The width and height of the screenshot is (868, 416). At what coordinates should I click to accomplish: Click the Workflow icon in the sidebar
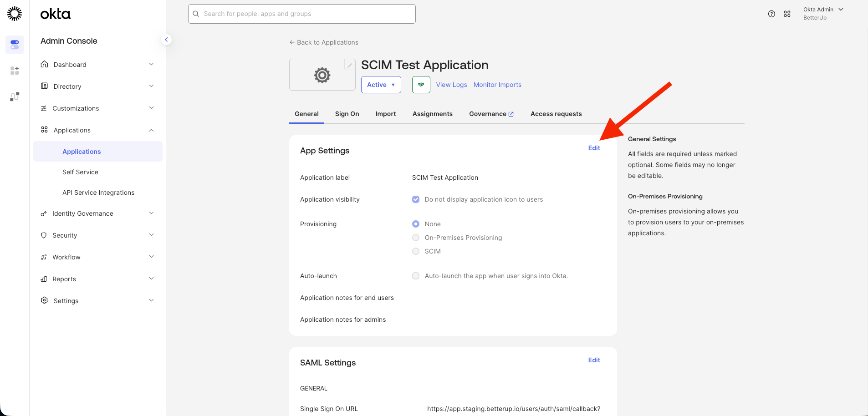pyautogui.click(x=44, y=257)
